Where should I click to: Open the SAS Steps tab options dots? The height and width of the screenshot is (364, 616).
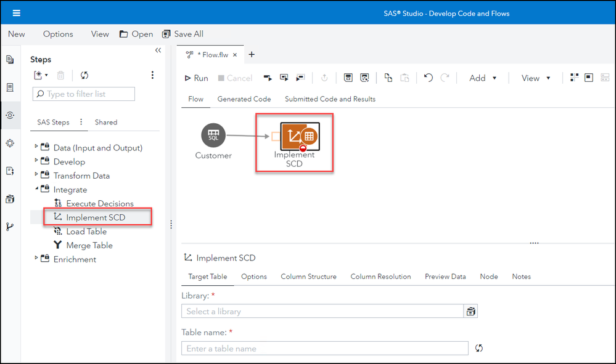click(x=81, y=122)
